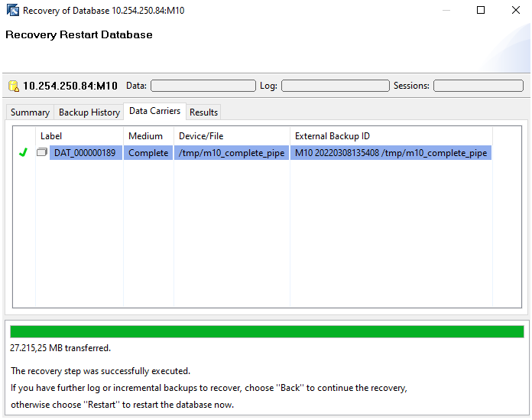Viewport: 532px width, 420px height.
Task: Click the green recovery progress bar
Action: tap(266, 331)
